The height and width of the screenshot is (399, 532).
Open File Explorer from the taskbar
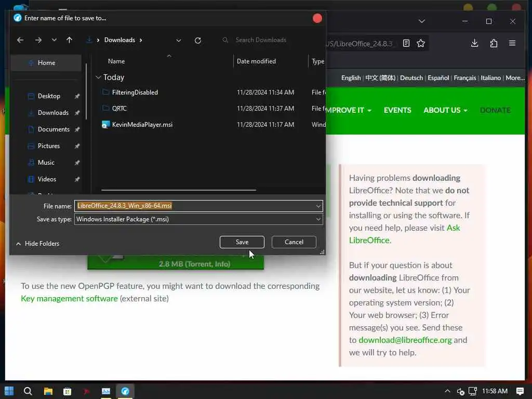click(x=48, y=391)
